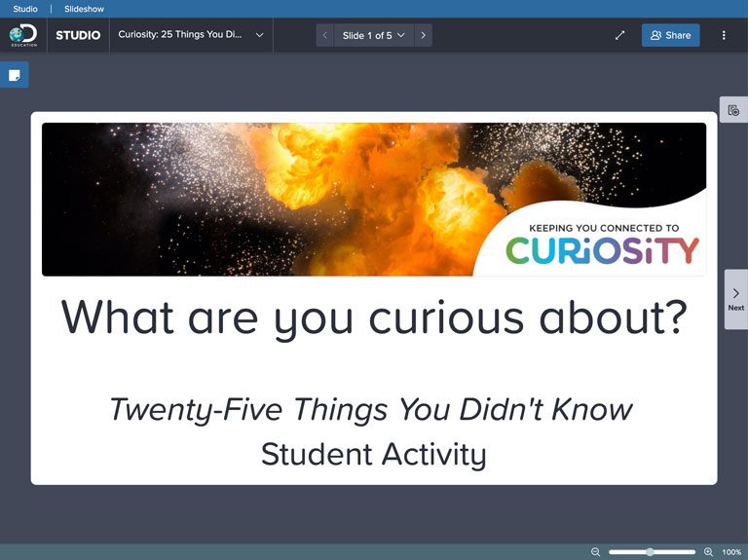This screenshot has width=748, height=560.
Task: Click the 'What are you curious about?' heading
Action: click(374, 318)
